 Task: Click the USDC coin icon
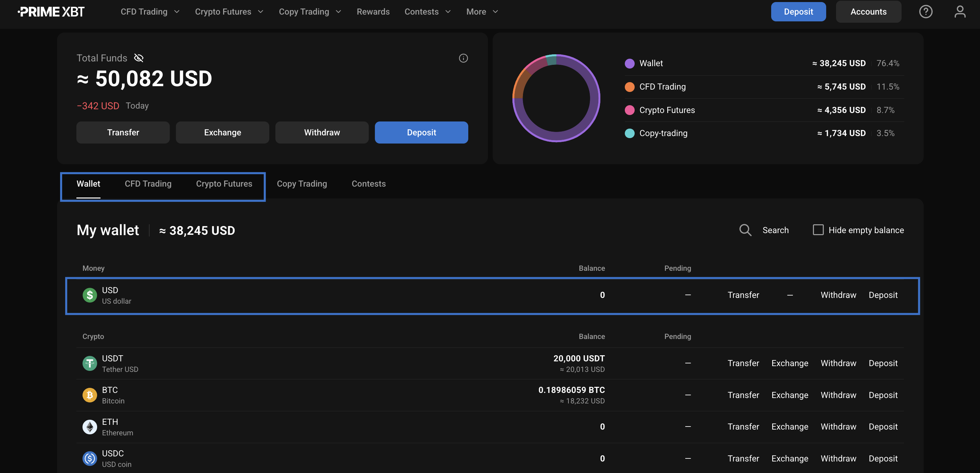pos(90,458)
